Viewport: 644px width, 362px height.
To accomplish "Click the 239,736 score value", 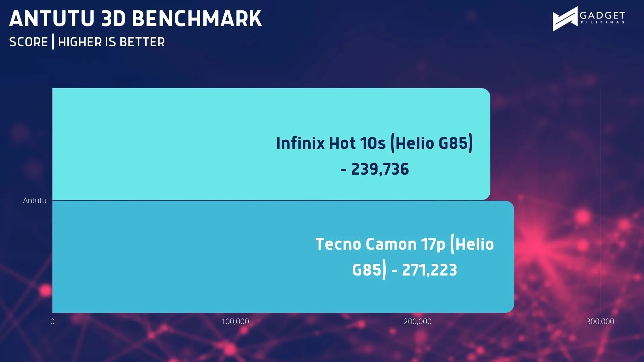I will (x=380, y=169).
